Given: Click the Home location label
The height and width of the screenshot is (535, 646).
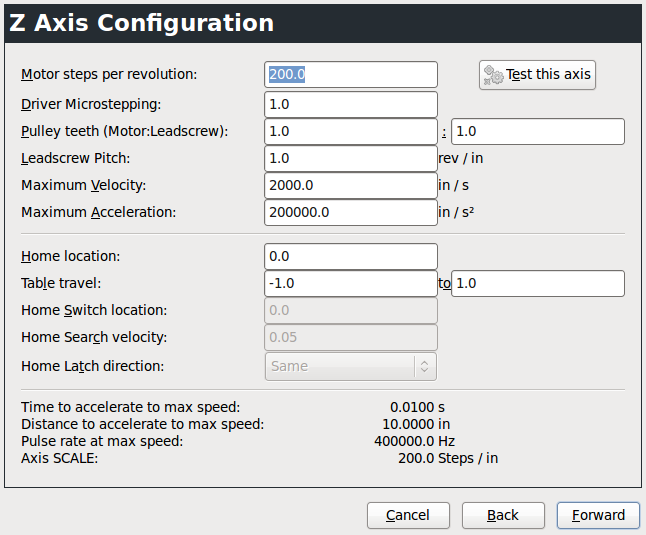Looking at the screenshot, I should 70,257.
